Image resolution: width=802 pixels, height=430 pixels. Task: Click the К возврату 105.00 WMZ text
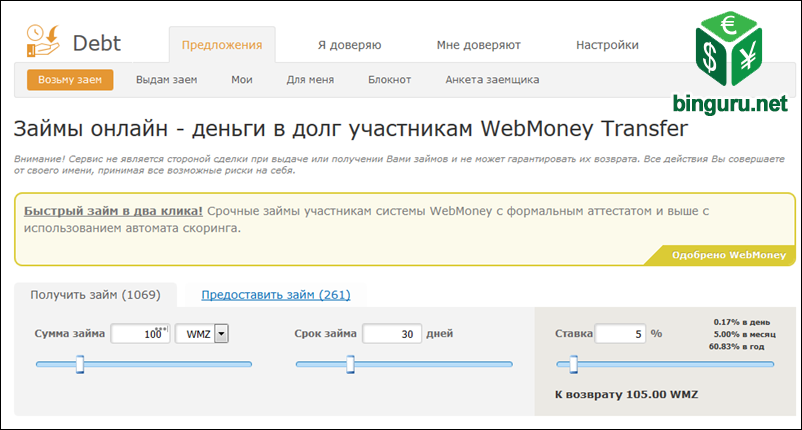tap(627, 395)
